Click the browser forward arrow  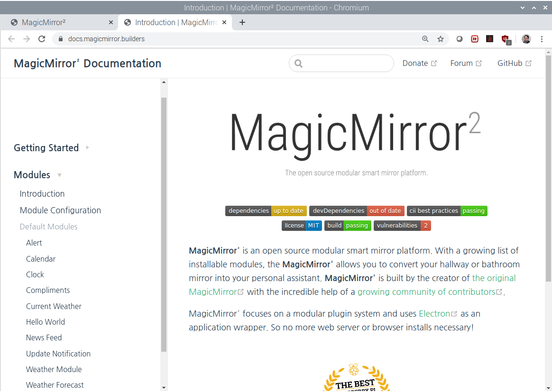click(x=27, y=39)
